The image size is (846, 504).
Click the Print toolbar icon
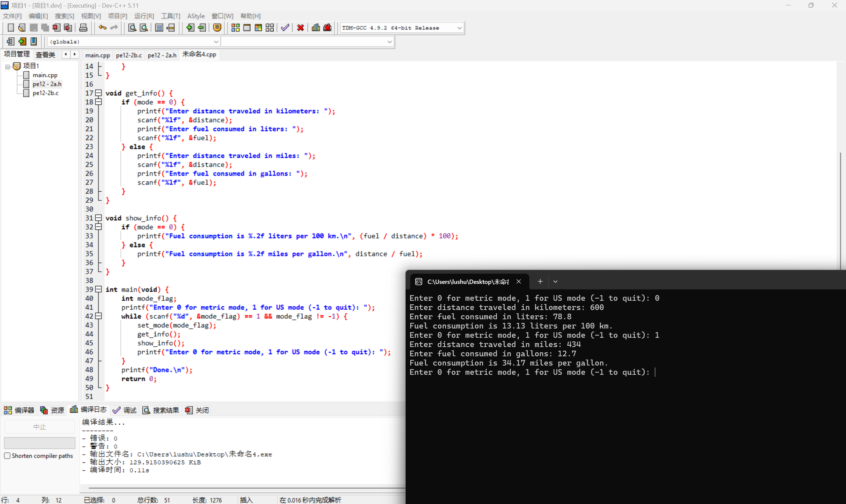83,28
